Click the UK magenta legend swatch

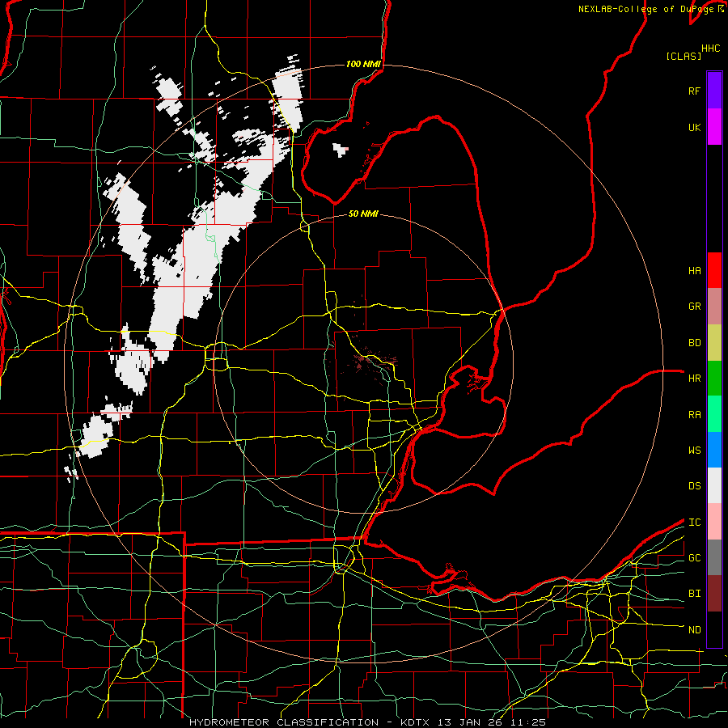click(x=714, y=127)
